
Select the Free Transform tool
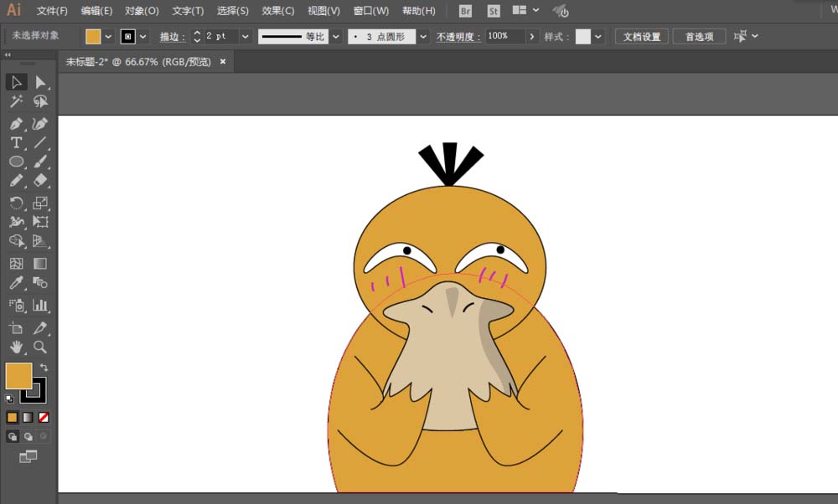(40, 222)
